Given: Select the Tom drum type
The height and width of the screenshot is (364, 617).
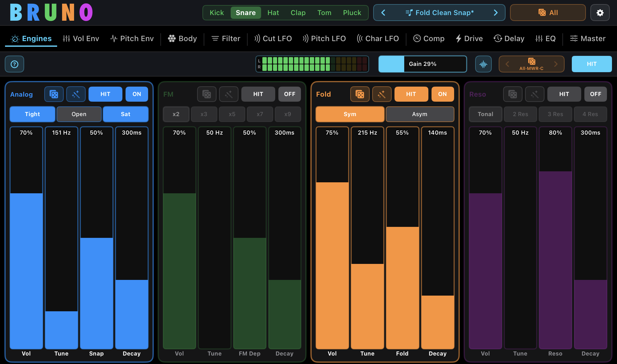Looking at the screenshot, I should [x=325, y=13].
